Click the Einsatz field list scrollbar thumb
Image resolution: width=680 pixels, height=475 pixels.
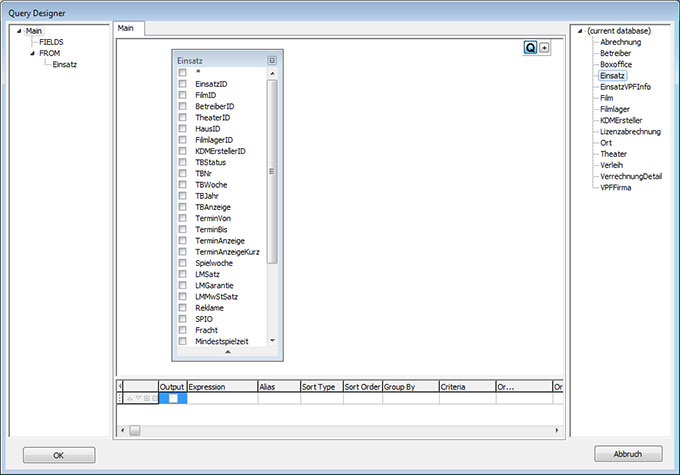pyautogui.click(x=273, y=170)
